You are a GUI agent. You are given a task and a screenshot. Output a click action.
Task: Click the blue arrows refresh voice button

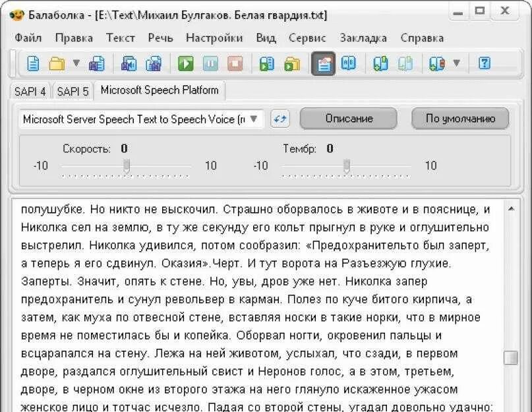tap(280, 119)
